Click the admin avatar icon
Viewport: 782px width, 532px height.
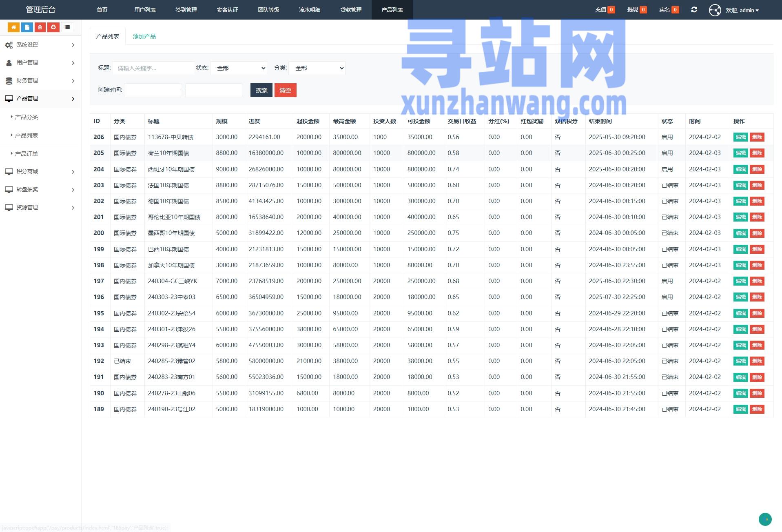[x=715, y=10]
